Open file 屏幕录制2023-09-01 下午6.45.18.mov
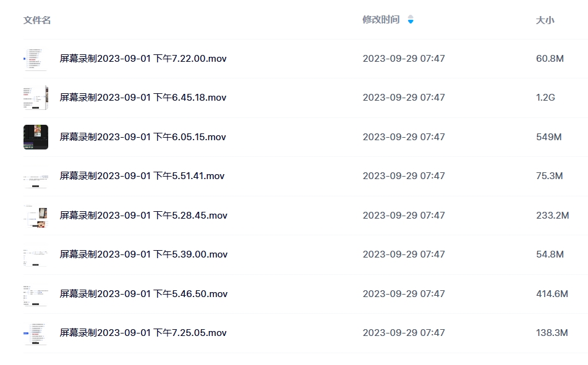This screenshot has height=365, width=588. pyautogui.click(x=143, y=98)
